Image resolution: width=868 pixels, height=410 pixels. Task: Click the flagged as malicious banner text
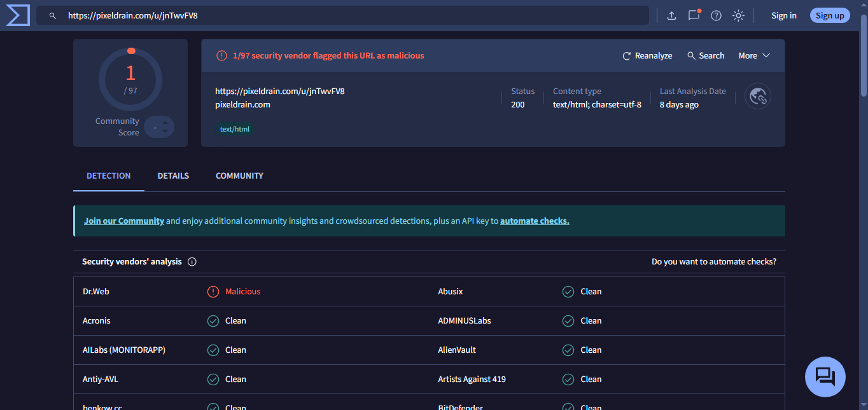(x=328, y=56)
